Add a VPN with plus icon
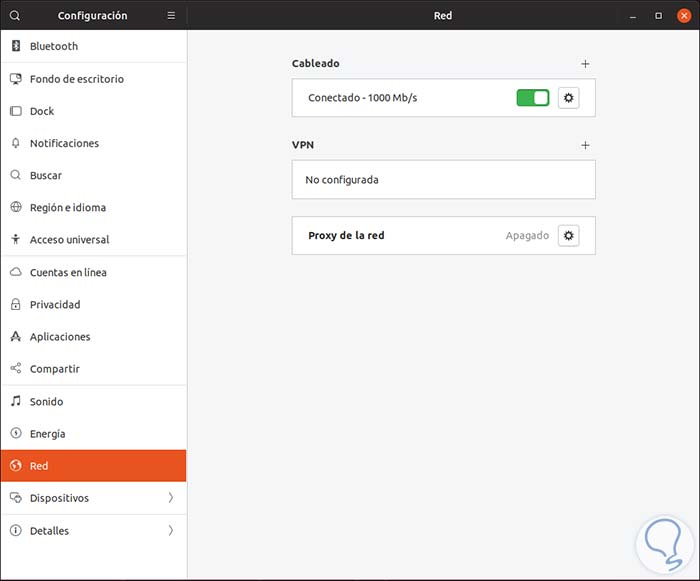Image resolution: width=700 pixels, height=581 pixels. point(585,145)
